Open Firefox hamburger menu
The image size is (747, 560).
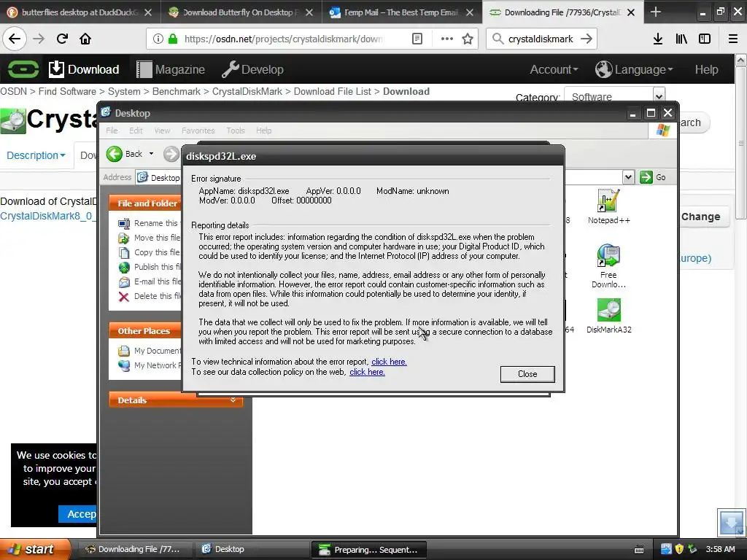(732, 39)
